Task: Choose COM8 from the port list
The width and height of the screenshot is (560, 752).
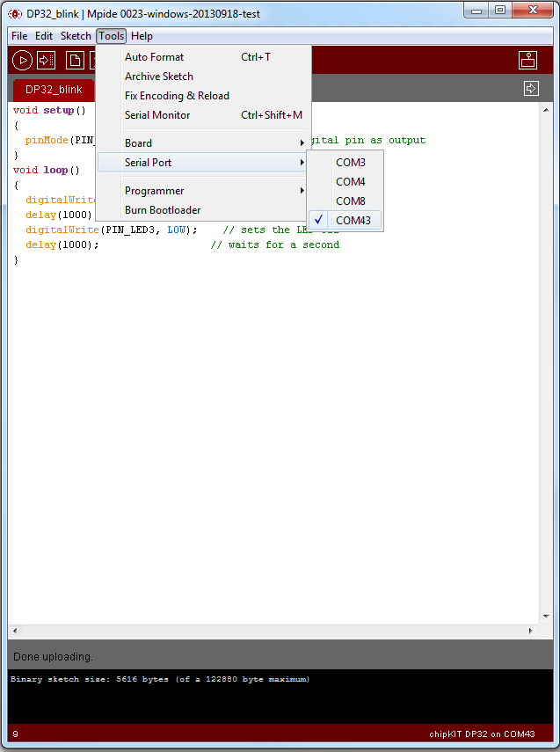Action: (x=350, y=201)
